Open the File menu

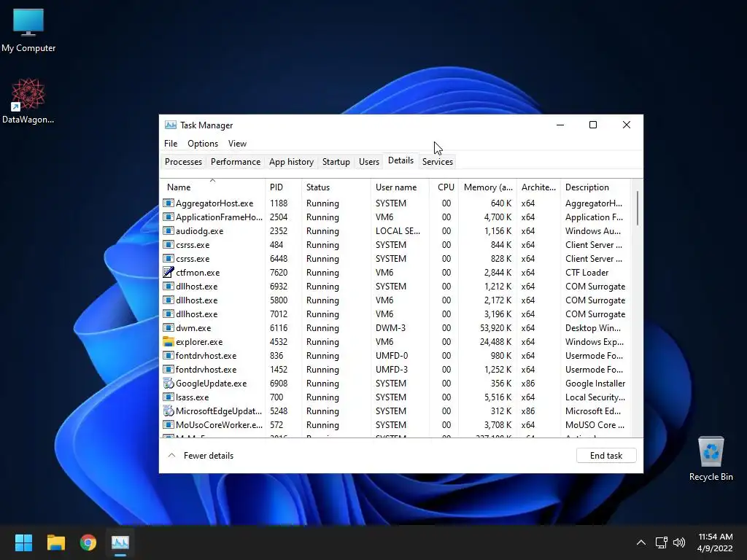click(171, 144)
